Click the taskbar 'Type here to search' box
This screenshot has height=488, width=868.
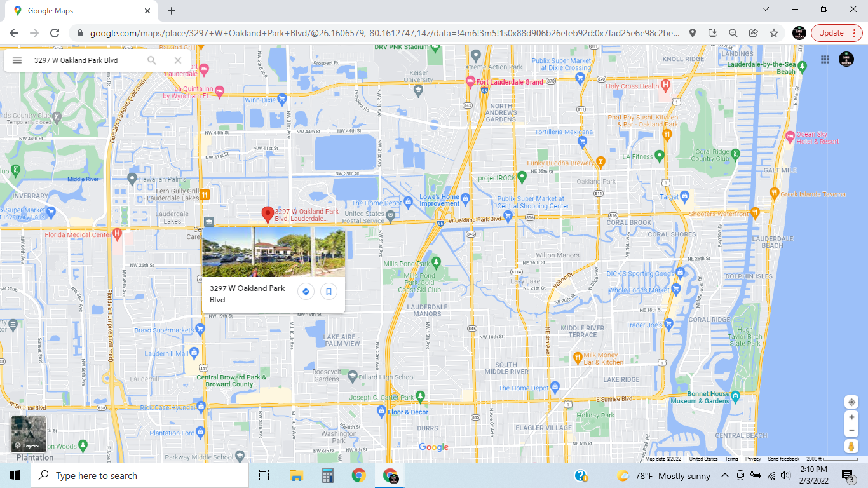coord(140,475)
